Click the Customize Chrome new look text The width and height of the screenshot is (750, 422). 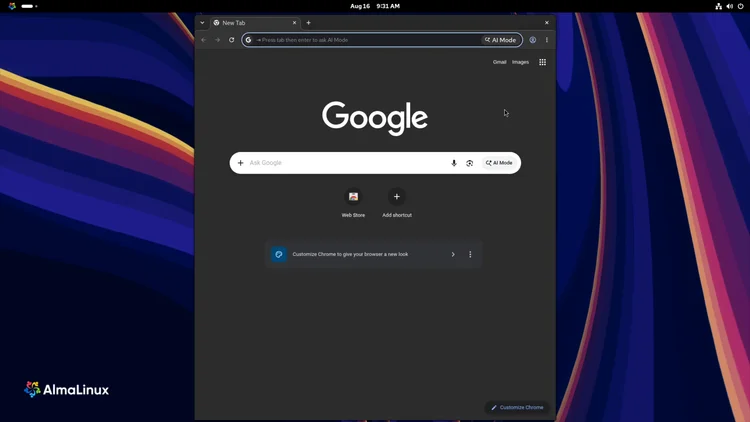pyautogui.click(x=350, y=255)
